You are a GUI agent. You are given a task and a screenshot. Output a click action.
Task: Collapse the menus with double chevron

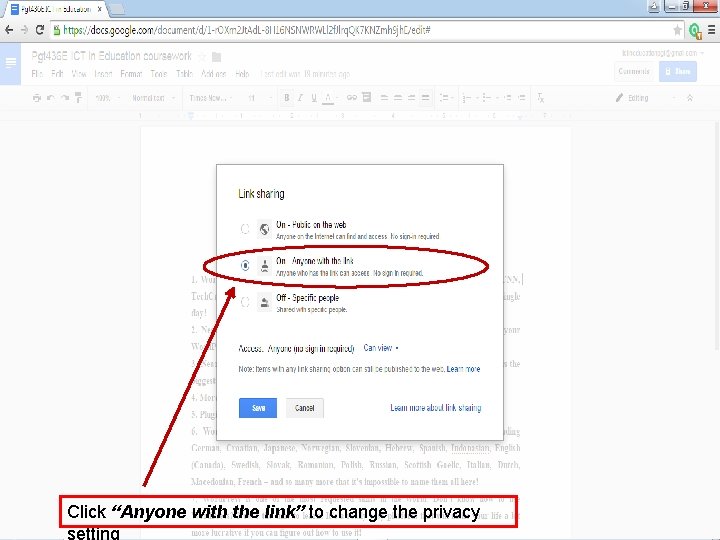[690, 98]
